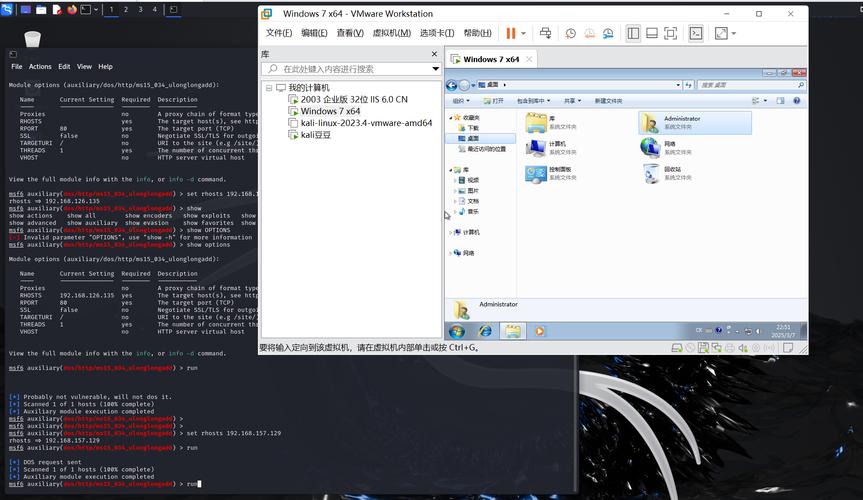Image resolution: width=863 pixels, height=500 pixels.
Task: Select the 视频 library in Explorer sidebar
Action: pyautogui.click(x=469, y=180)
